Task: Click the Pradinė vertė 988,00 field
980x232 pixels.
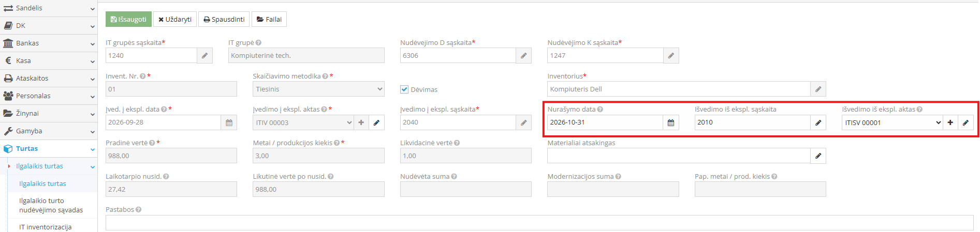Action: [171, 156]
